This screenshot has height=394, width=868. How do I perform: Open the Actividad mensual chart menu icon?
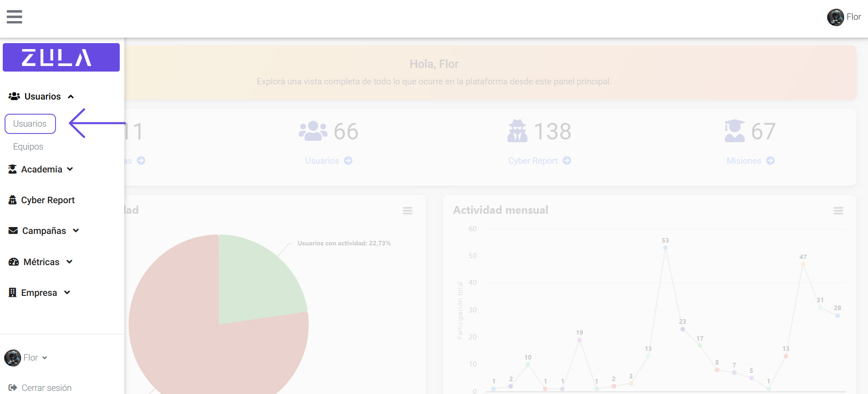[838, 211]
